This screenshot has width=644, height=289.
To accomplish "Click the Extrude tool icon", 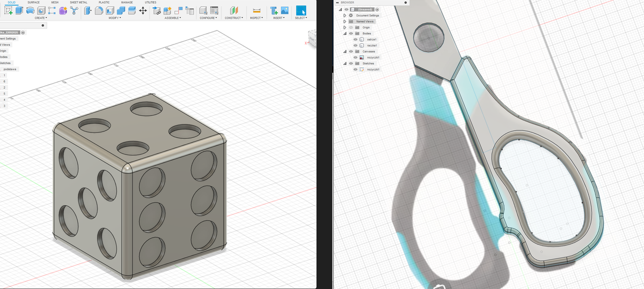I will pos(19,10).
